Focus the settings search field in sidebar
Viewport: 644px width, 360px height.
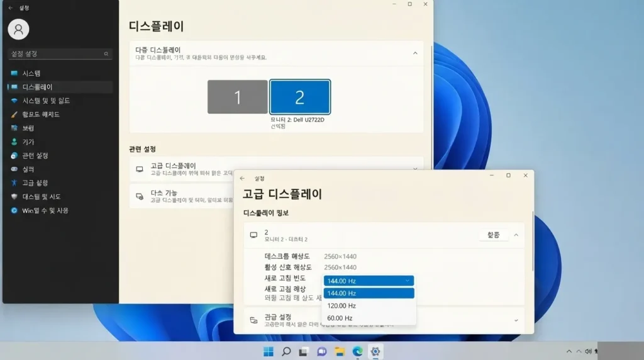click(x=60, y=54)
